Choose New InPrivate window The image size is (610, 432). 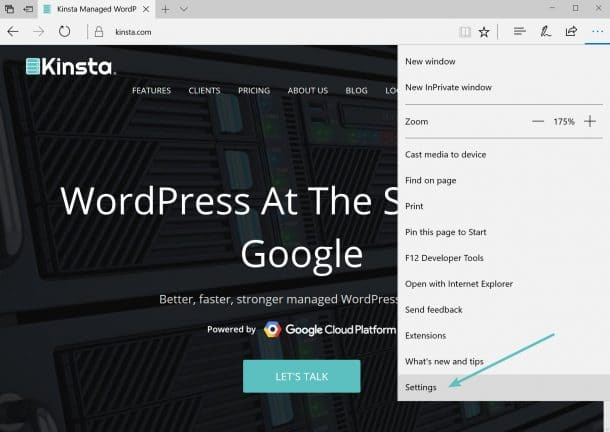point(448,87)
